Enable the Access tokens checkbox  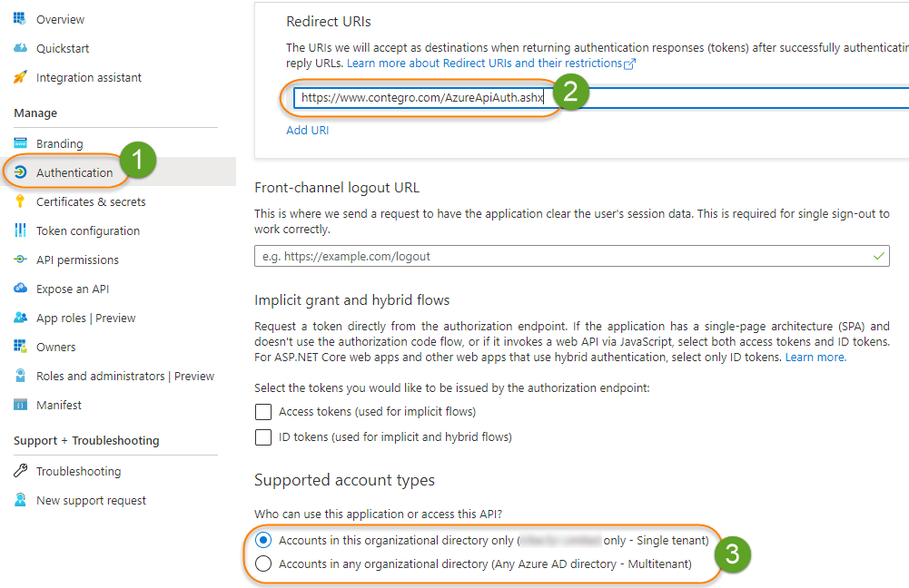pos(263,411)
